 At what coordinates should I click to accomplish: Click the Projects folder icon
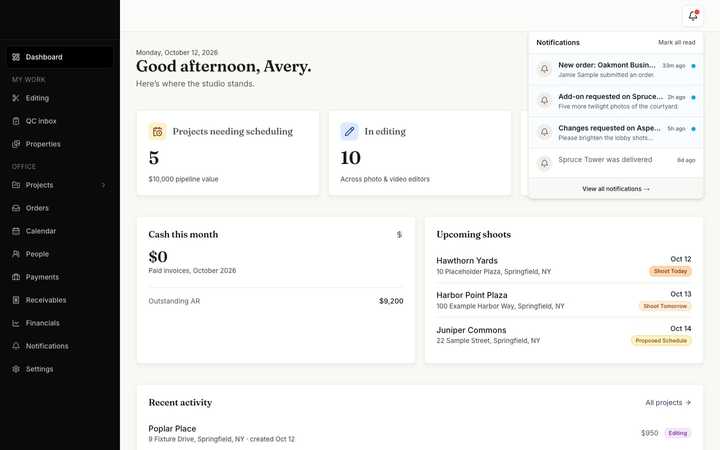point(16,185)
